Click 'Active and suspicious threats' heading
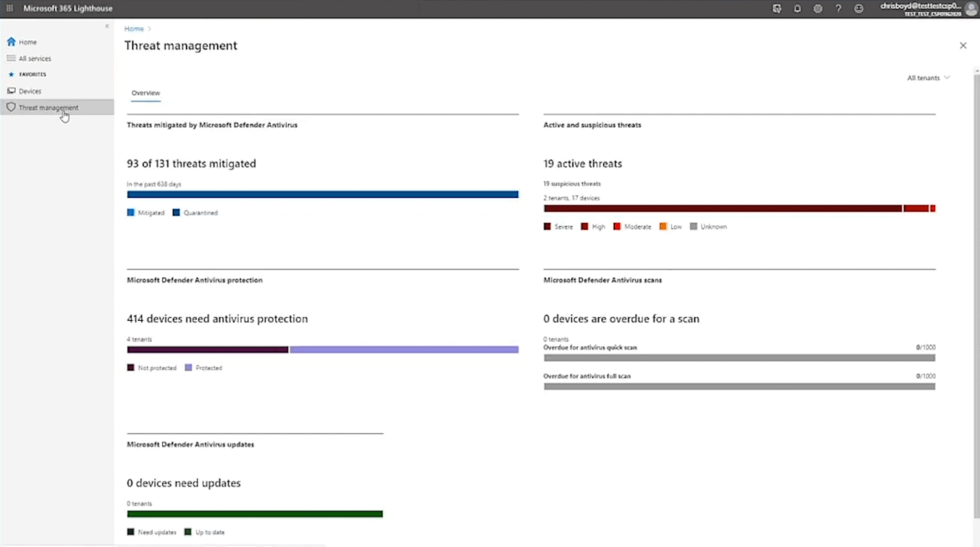The width and height of the screenshot is (980, 547). tap(592, 125)
